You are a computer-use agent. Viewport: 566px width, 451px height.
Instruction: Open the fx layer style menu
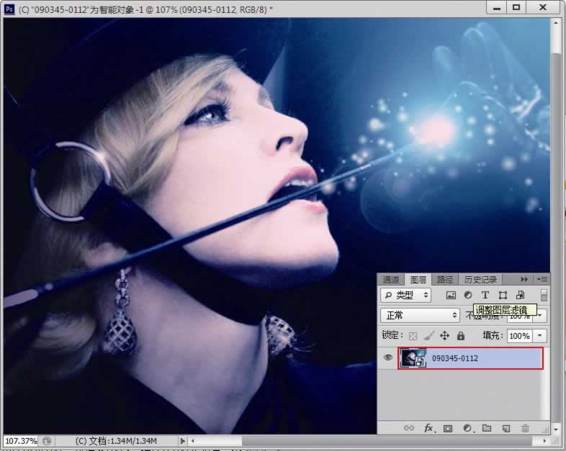[428, 428]
